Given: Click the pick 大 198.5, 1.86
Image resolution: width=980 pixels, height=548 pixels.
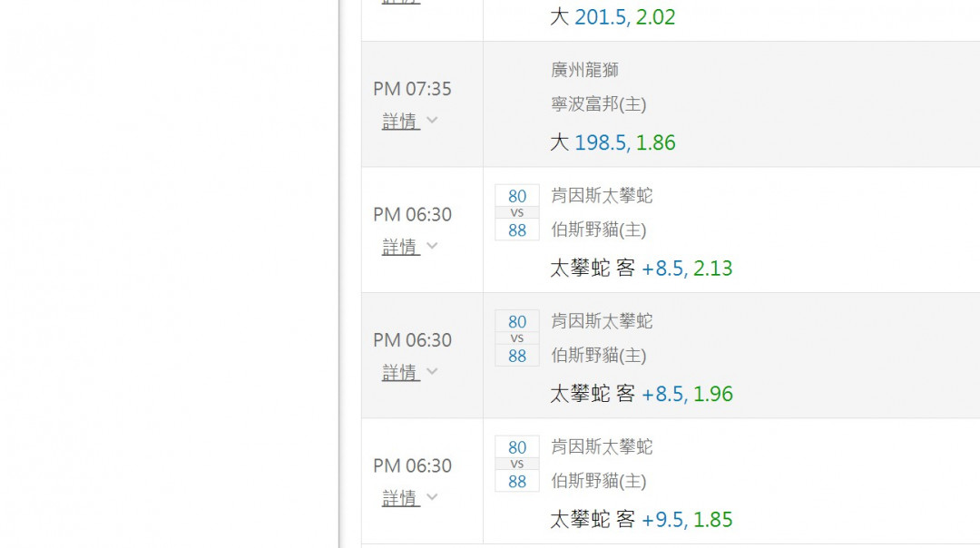Looking at the screenshot, I should pyautogui.click(x=612, y=142).
